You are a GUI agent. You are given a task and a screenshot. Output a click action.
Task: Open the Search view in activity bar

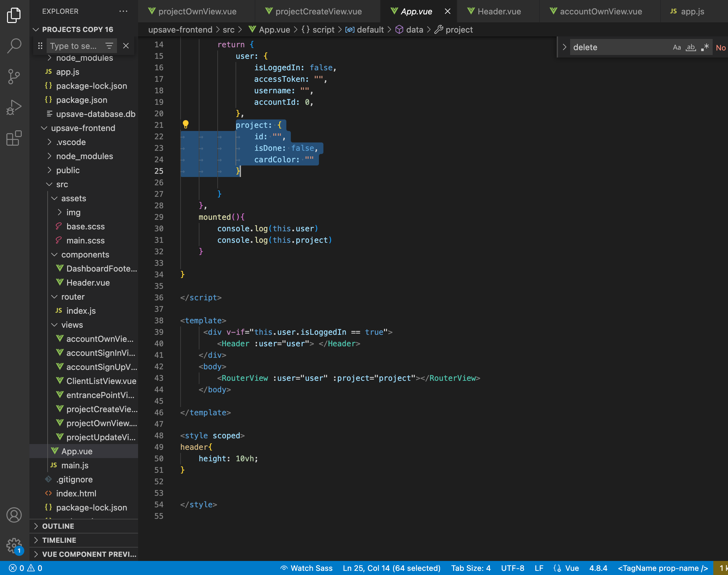(14, 46)
